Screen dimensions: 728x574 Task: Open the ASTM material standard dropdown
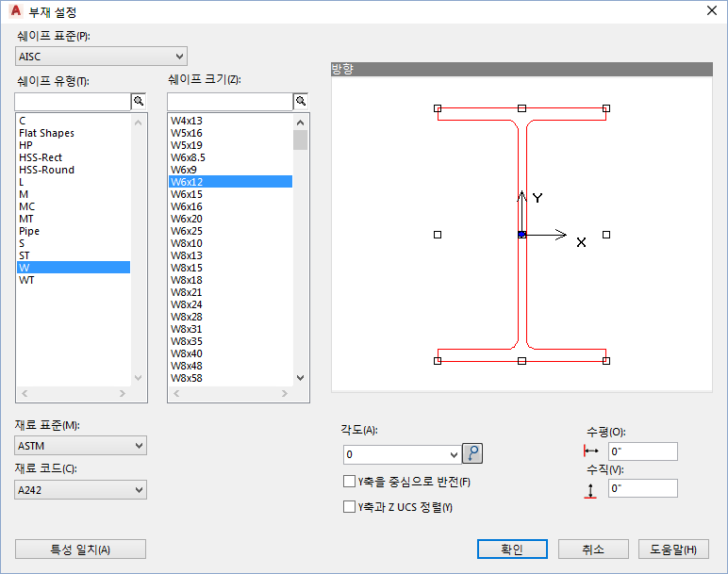[x=81, y=446]
